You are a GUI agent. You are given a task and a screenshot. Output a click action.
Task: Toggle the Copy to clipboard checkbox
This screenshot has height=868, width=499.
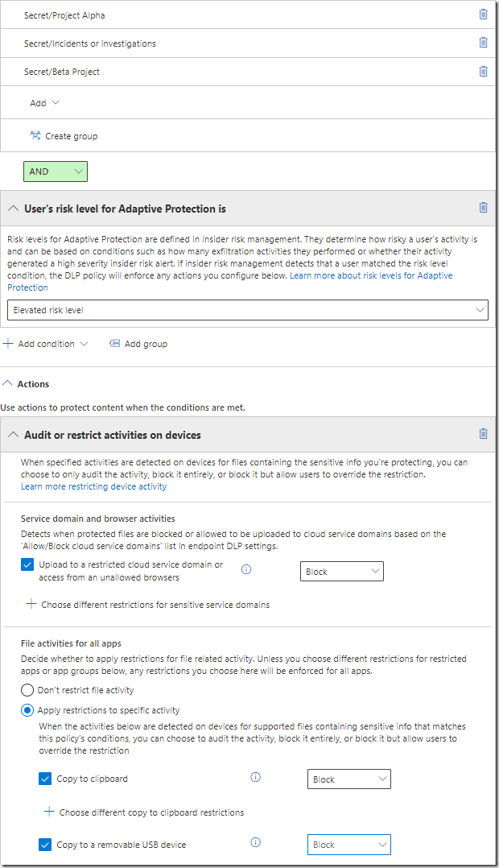(45, 779)
